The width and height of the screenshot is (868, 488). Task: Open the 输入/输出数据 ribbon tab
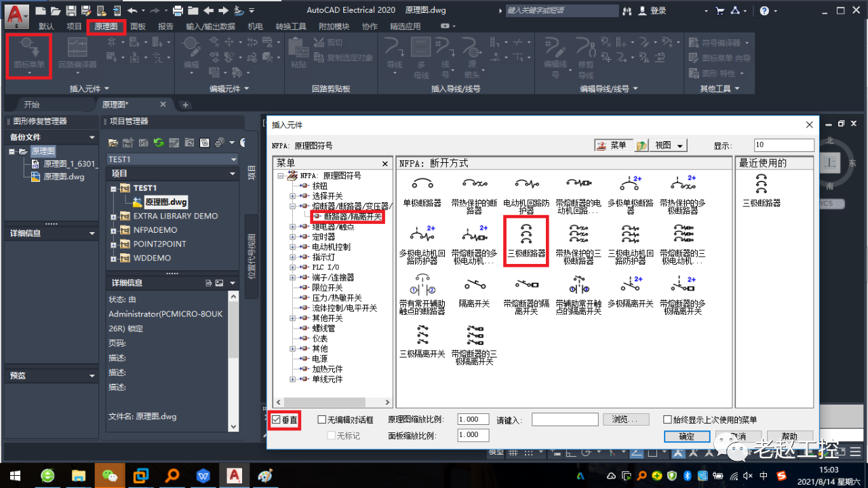pos(210,26)
